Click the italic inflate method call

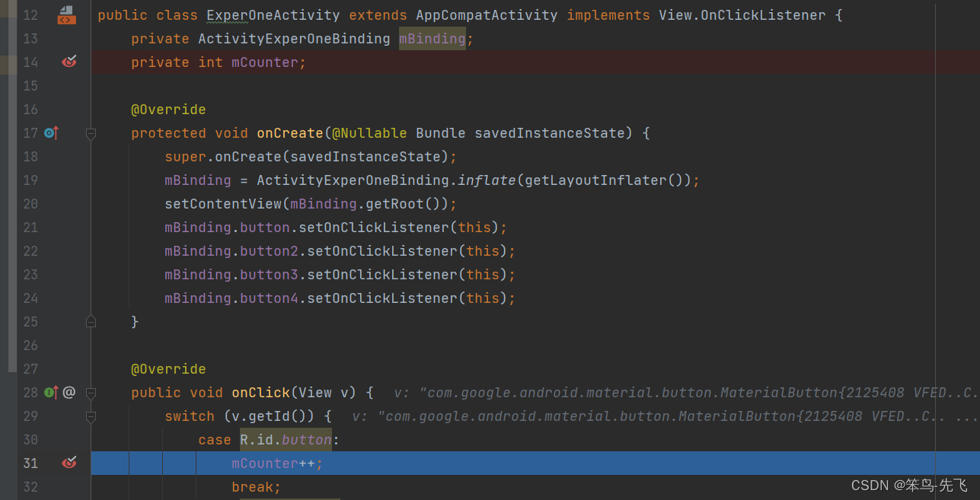pyautogui.click(x=487, y=180)
